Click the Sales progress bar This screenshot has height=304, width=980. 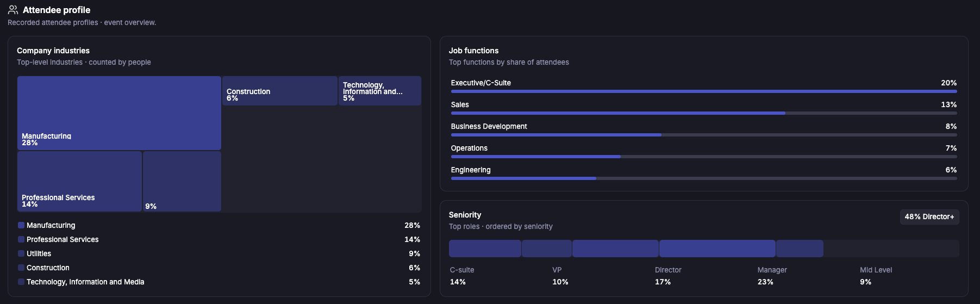[x=704, y=113]
